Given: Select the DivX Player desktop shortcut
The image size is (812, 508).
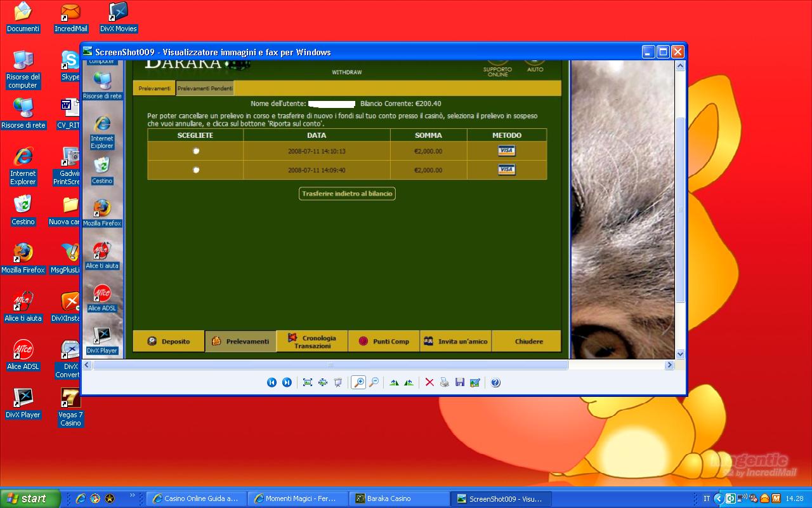Looking at the screenshot, I should (23, 403).
